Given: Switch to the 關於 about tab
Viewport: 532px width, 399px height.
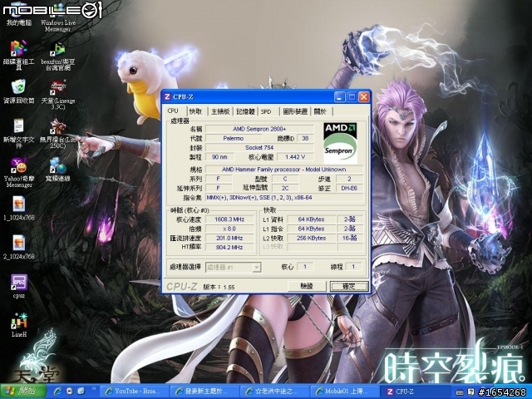Looking at the screenshot, I should pos(320,111).
